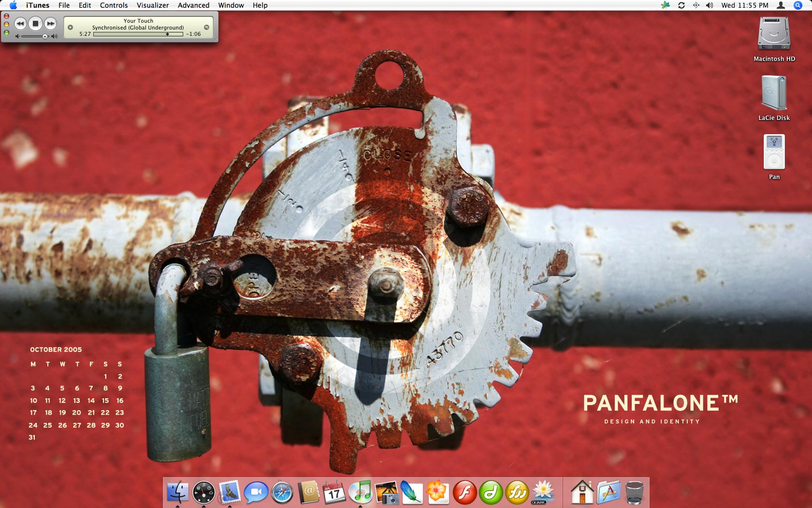
Task: Open the LaCie Disk drive
Action: pyautogui.click(x=774, y=94)
